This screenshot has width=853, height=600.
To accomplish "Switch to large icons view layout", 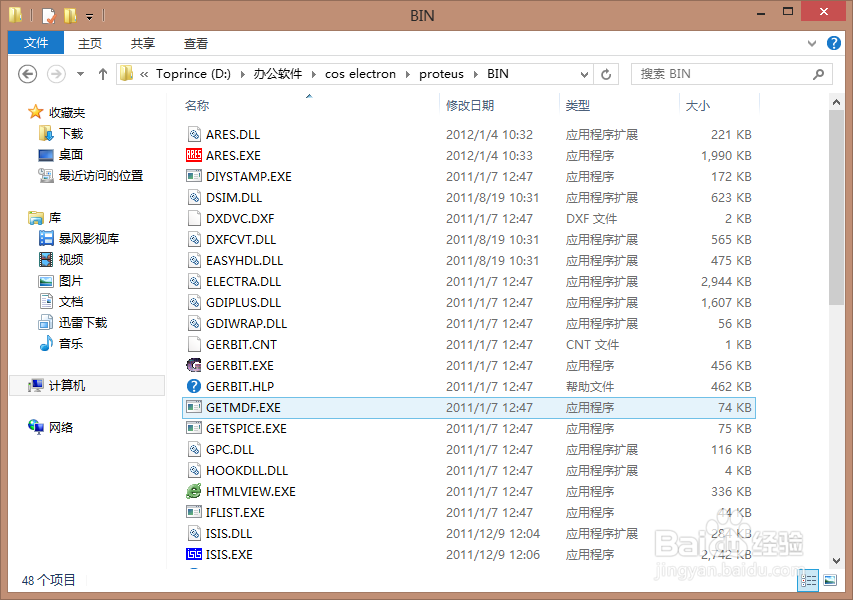I will tap(830, 580).
